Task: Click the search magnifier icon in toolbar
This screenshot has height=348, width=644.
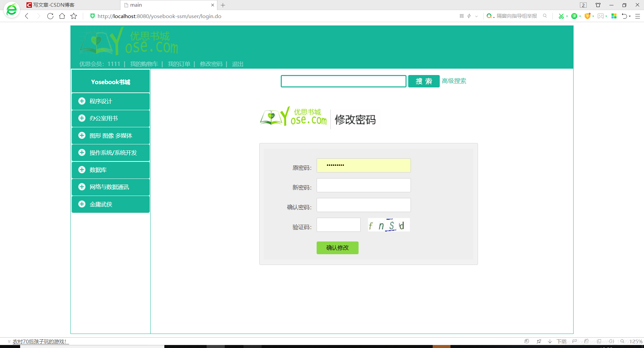Action: point(545,16)
